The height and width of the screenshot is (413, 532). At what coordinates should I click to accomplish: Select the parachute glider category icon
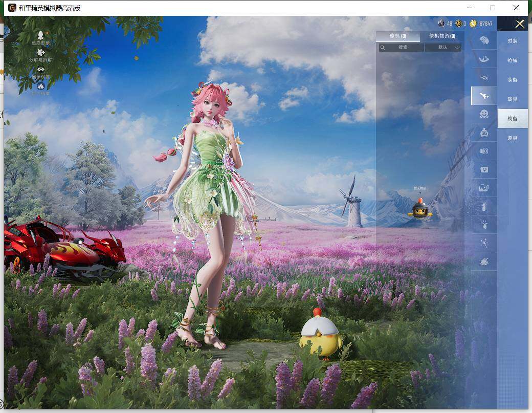click(x=484, y=59)
